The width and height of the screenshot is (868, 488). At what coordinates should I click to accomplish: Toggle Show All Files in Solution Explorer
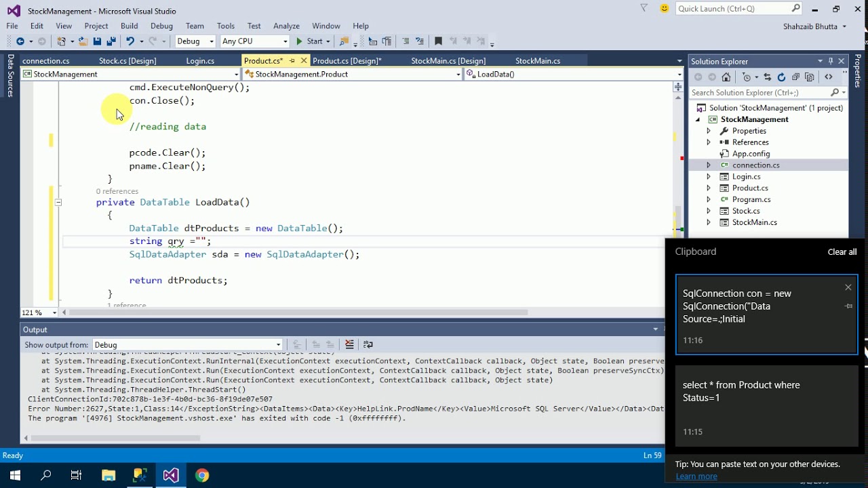pyautogui.click(x=809, y=77)
